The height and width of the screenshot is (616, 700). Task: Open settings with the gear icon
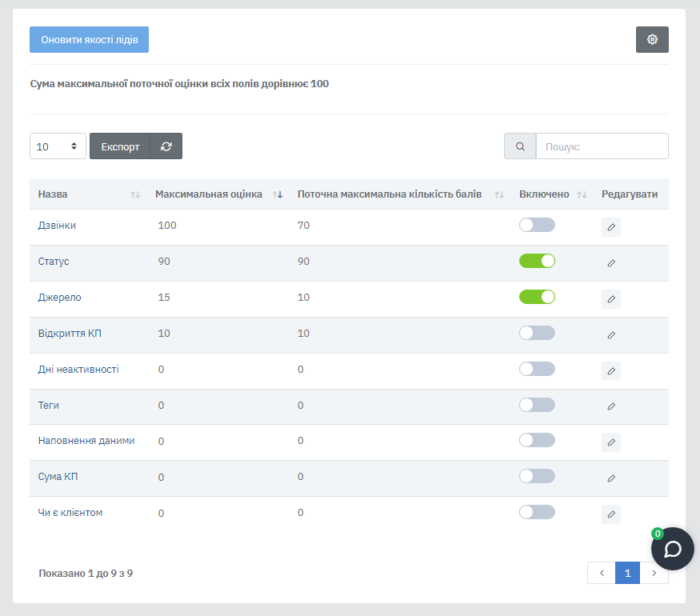coord(652,40)
